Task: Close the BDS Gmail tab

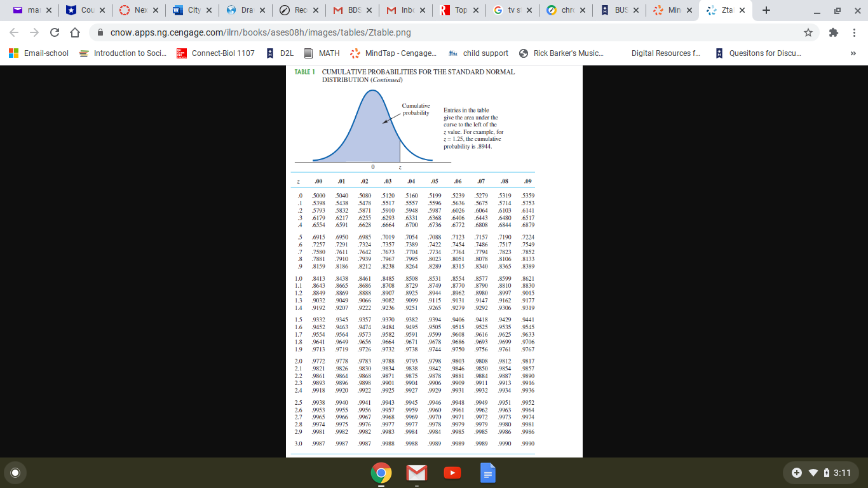Action: (x=369, y=11)
